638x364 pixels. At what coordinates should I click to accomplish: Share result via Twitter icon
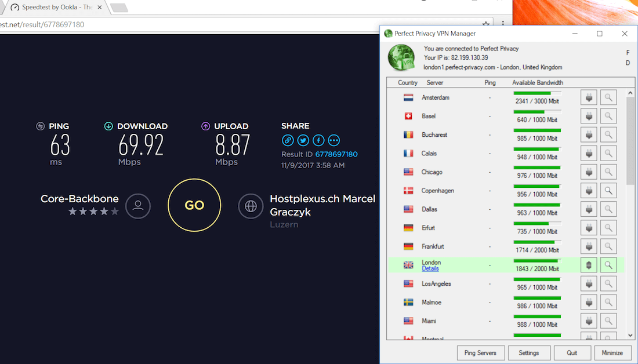point(303,140)
